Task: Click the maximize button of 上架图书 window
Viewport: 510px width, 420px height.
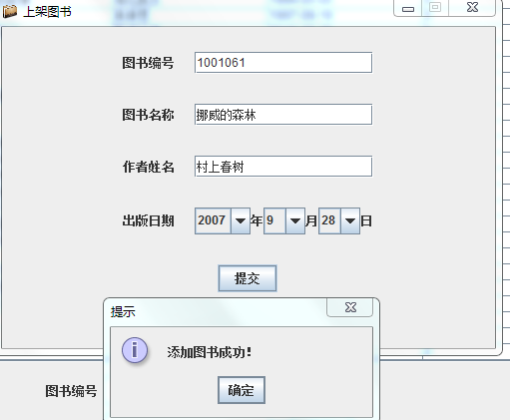Action: click(435, 8)
